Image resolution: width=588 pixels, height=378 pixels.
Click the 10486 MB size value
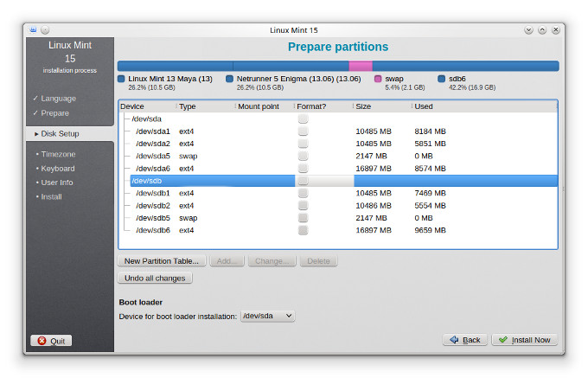[374, 206]
